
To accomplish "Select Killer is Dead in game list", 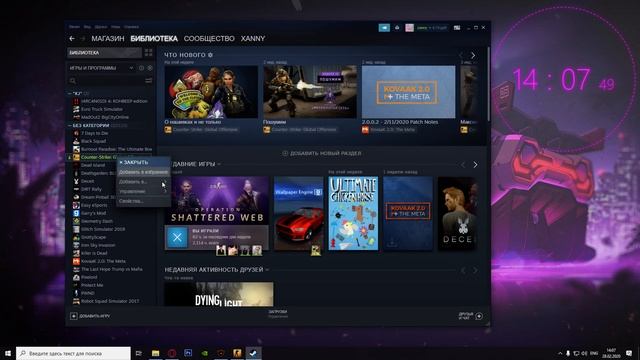I will pos(94,253).
